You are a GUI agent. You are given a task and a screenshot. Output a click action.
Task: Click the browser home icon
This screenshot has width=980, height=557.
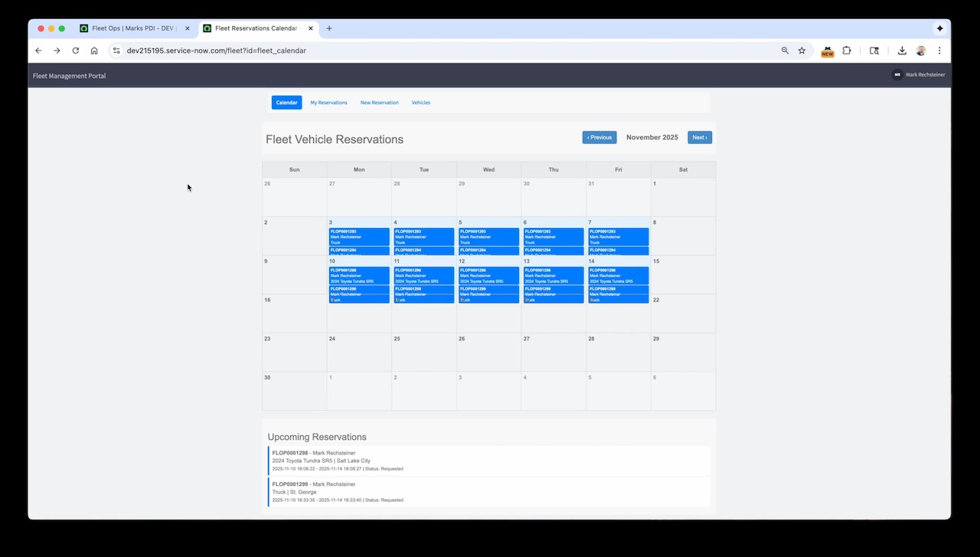94,50
